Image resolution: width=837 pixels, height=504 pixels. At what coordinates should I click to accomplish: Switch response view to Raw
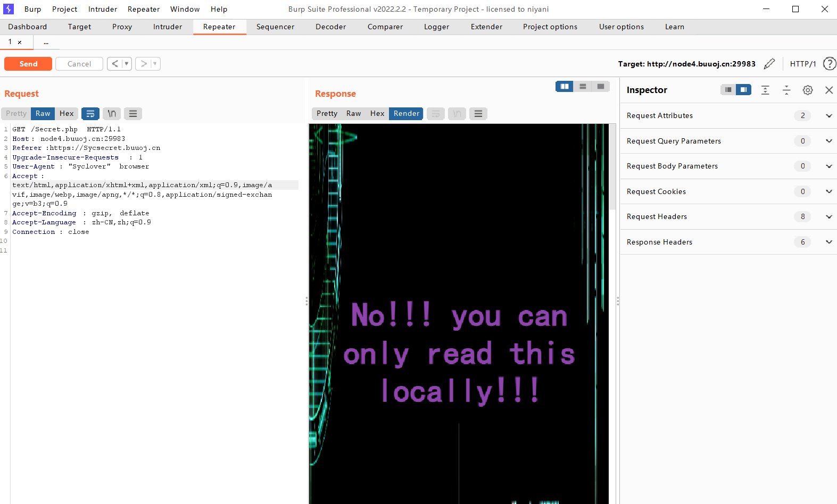click(x=354, y=113)
